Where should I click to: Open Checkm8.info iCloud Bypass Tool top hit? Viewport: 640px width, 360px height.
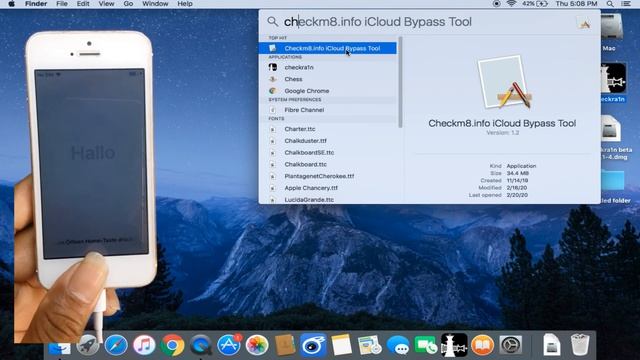click(x=327, y=48)
